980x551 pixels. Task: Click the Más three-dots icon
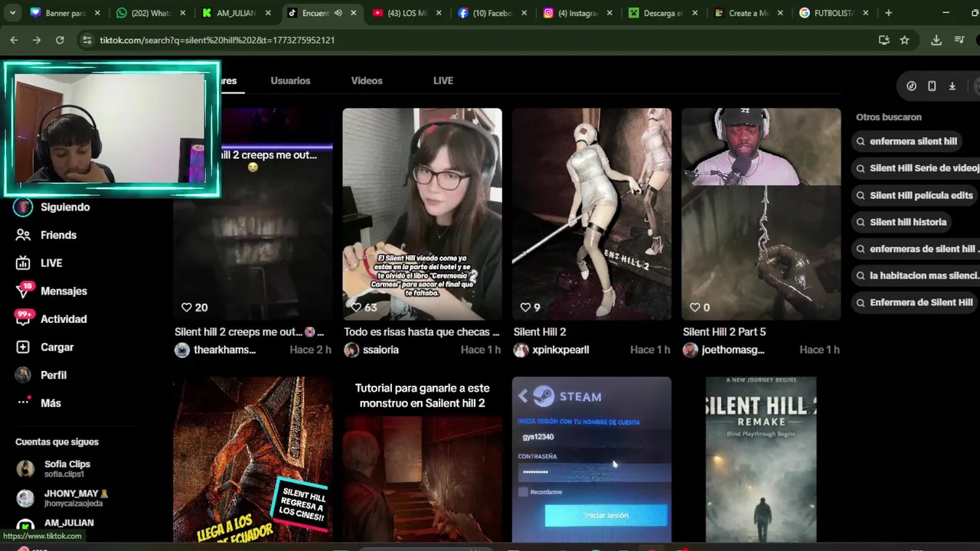(24, 403)
